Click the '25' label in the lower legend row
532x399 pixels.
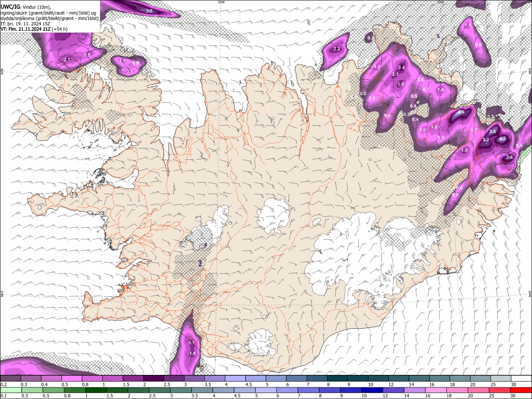(x=493, y=396)
